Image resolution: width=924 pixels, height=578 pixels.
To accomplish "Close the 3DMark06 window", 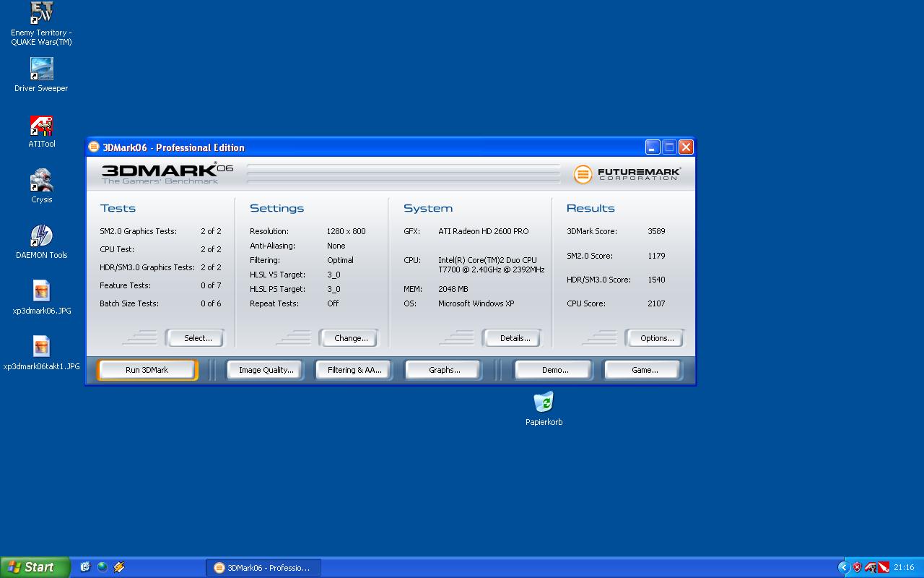I will tap(686, 147).
